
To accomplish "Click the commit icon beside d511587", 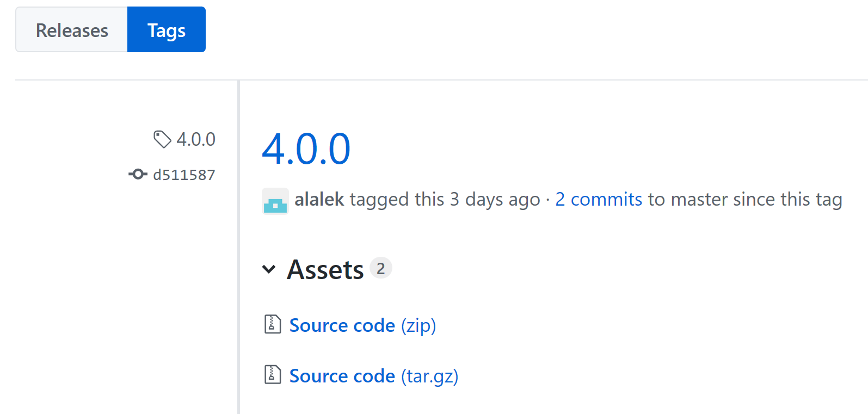I will tap(138, 174).
